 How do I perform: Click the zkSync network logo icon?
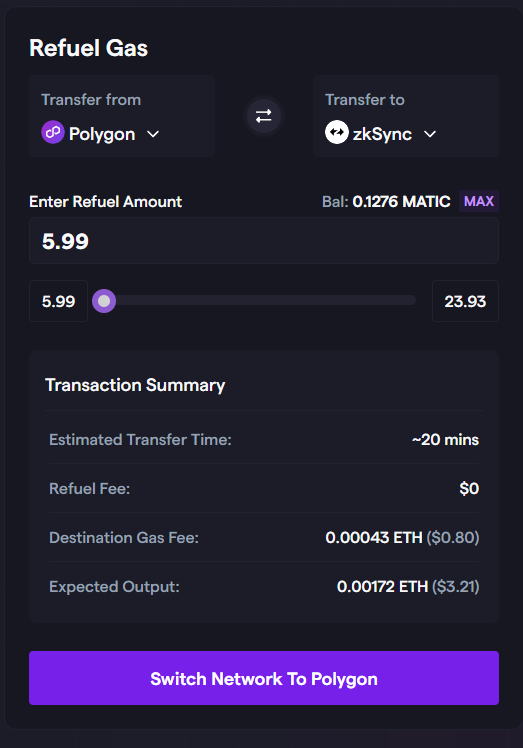tap(337, 132)
